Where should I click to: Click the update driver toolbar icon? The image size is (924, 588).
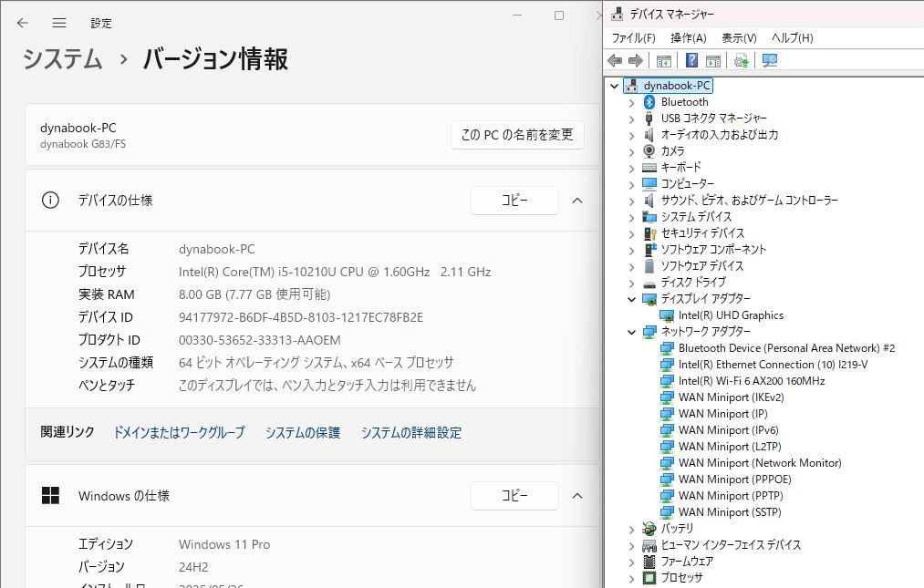(x=742, y=61)
